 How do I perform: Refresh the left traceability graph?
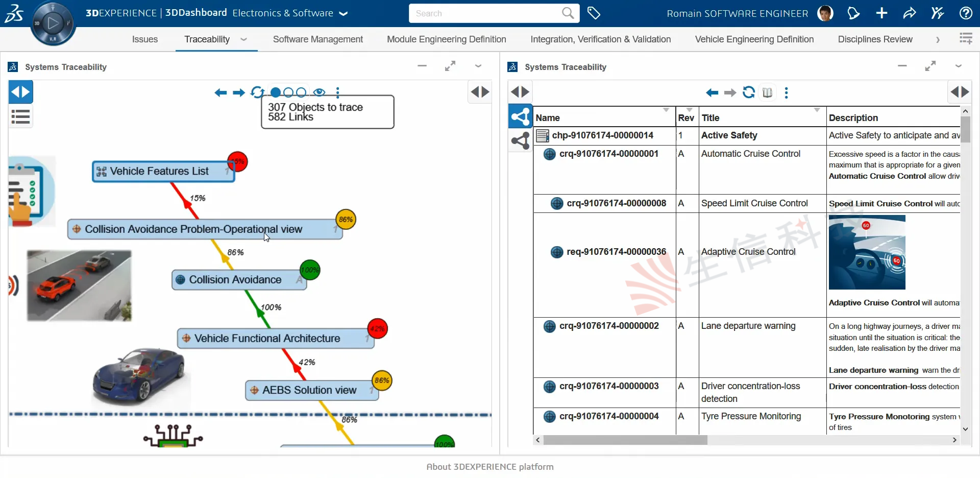(x=257, y=92)
